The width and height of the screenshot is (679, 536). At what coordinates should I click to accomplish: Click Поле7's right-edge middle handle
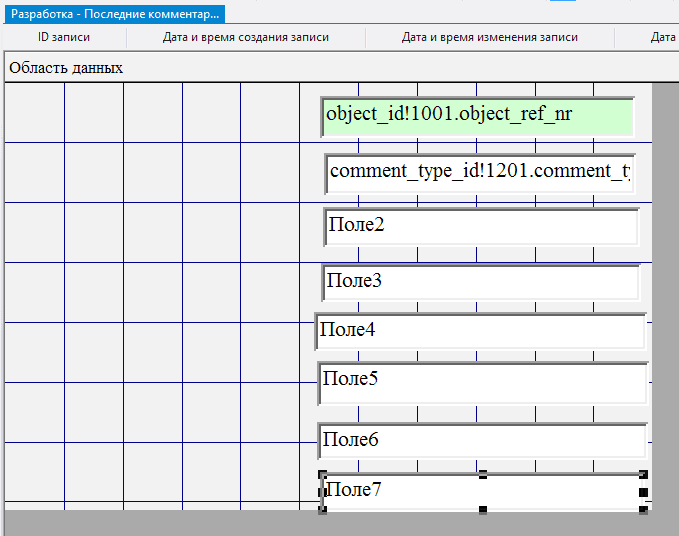tap(643, 492)
